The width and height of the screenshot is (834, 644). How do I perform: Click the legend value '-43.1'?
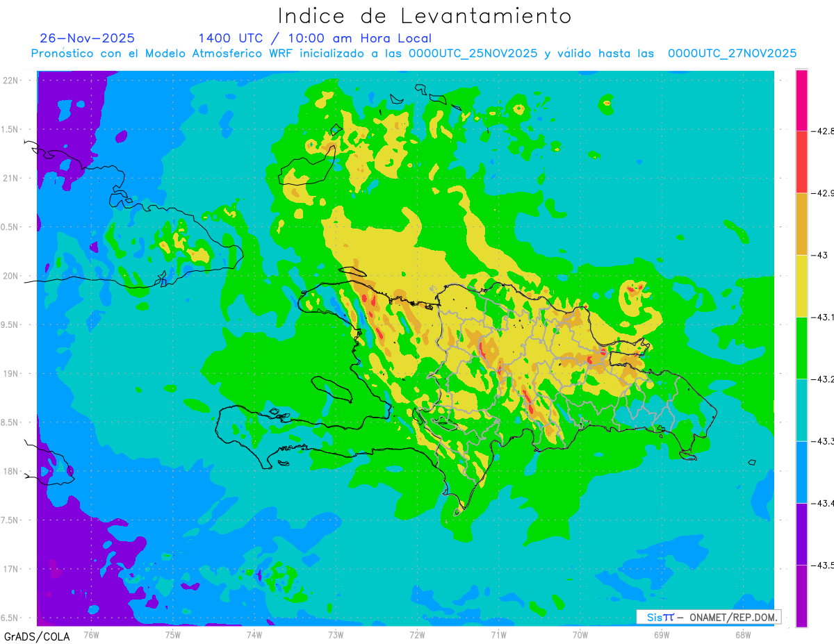tap(823, 317)
